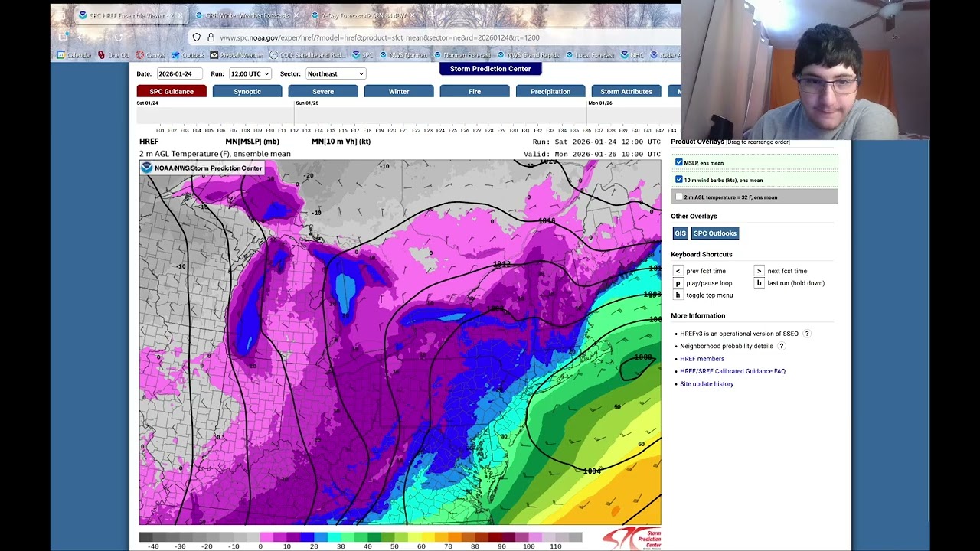Click help icon beside Neighborhood probability details

tap(781, 346)
